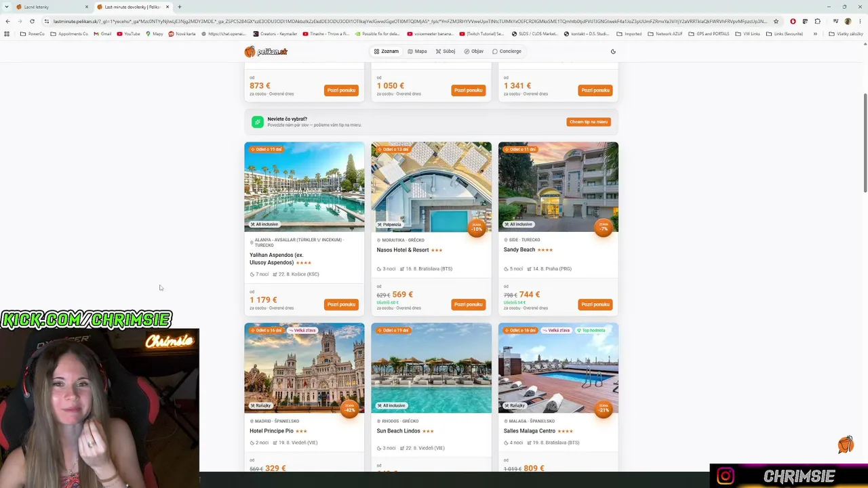This screenshot has height=488, width=868.
Task: Open the Súboj tab
Action: pyautogui.click(x=446, y=52)
